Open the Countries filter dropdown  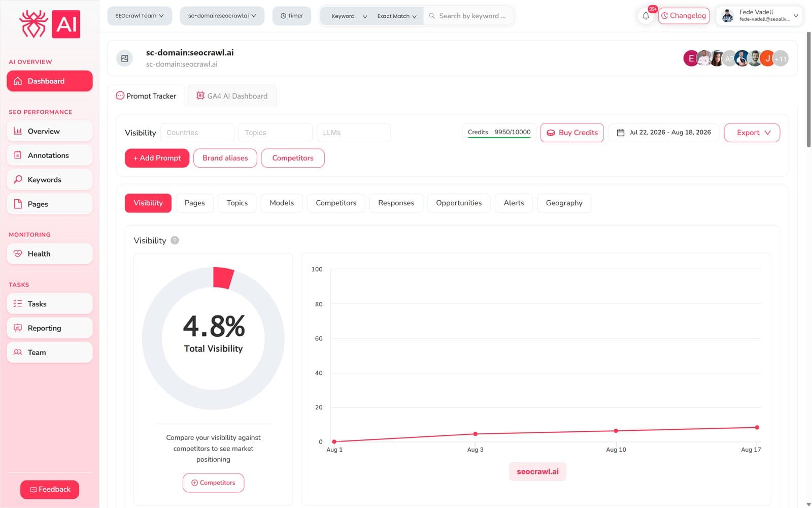(x=197, y=133)
